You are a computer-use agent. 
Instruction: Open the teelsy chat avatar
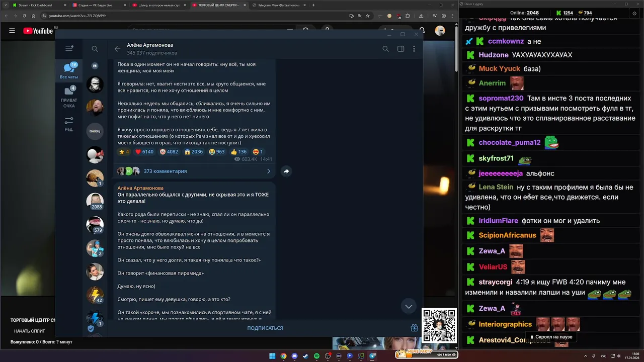[x=95, y=131]
